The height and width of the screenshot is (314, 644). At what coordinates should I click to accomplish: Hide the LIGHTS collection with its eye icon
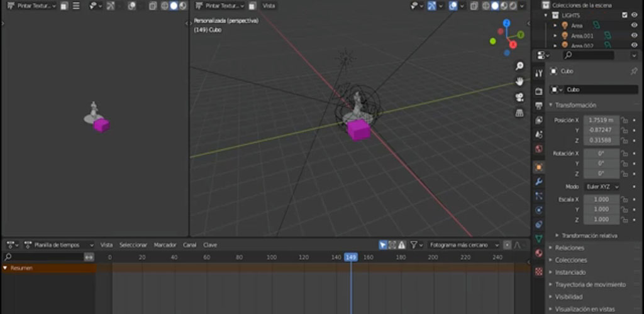[x=634, y=15]
